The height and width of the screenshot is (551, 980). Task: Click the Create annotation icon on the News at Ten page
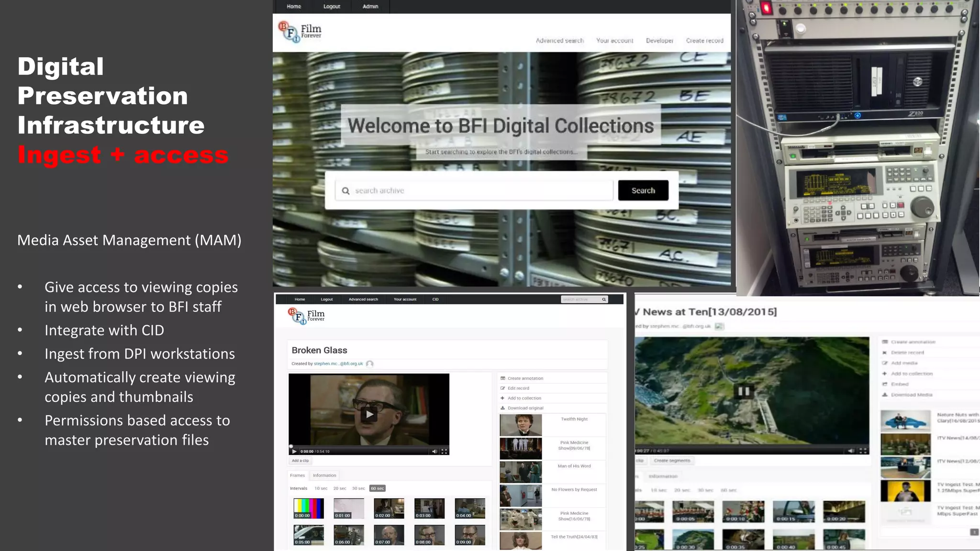point(885,342)
